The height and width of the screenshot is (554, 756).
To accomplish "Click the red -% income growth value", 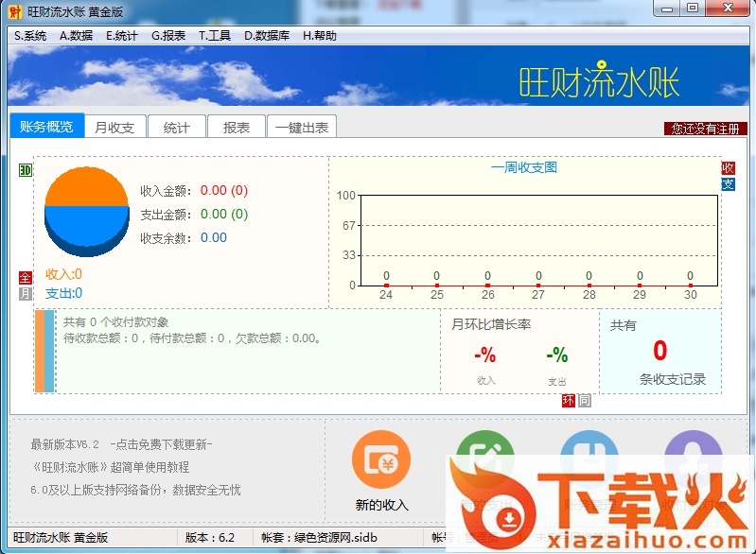I will pos(485,355).
